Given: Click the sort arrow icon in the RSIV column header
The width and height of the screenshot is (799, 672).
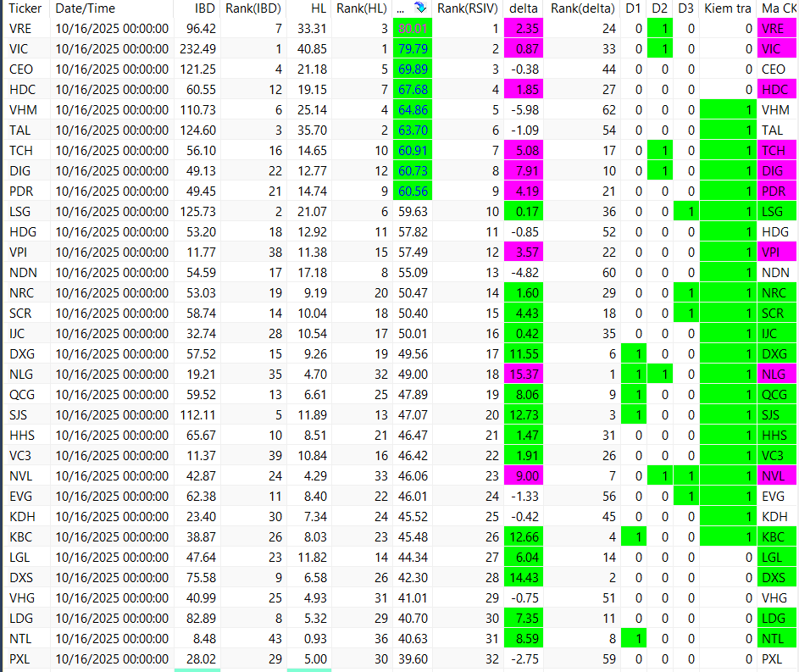Looking at the screenshot, I should pyautogui.click(x=420, y=8).
